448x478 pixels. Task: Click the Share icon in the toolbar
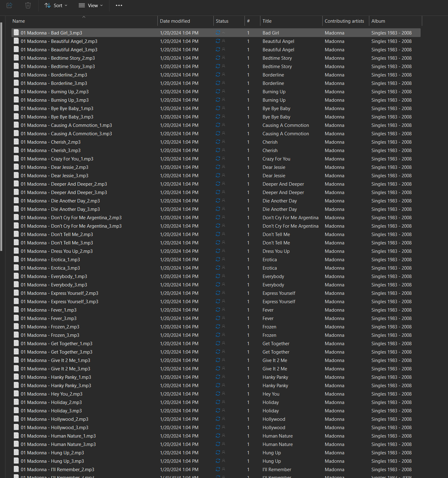pos(9,5)
